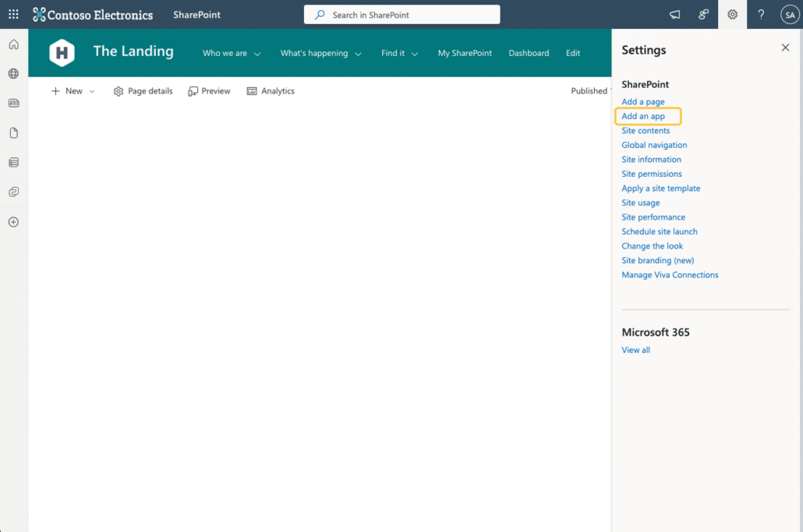Open the news icon in left rail

(x=13, y=103)
